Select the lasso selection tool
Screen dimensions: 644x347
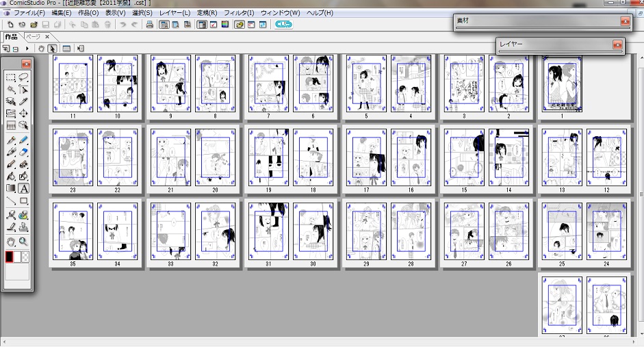pos(23,77)
